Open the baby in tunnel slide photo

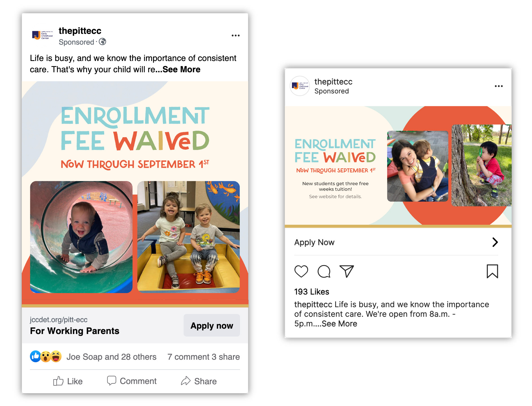(x=81, y=237)
